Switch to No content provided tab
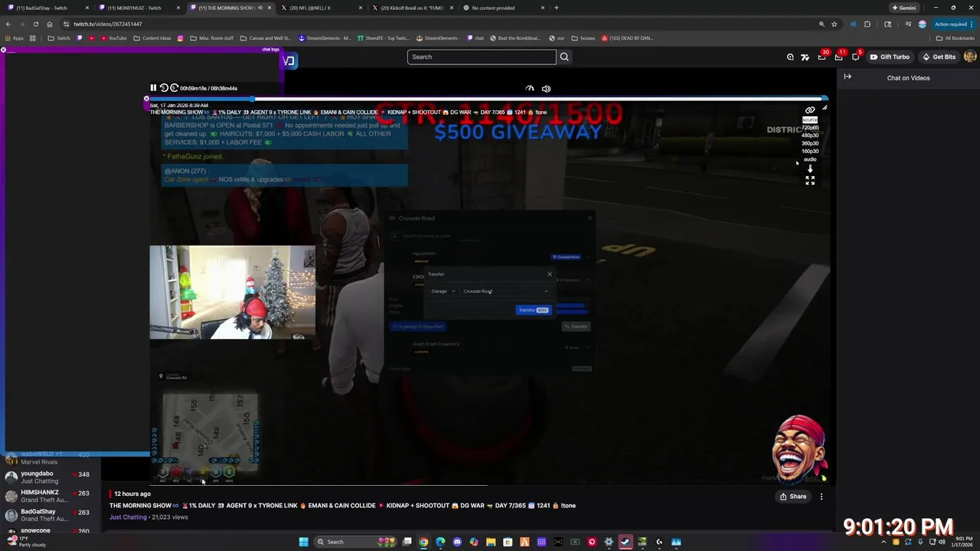Viewport: 980px width, 551px height. tap(504, 8)
